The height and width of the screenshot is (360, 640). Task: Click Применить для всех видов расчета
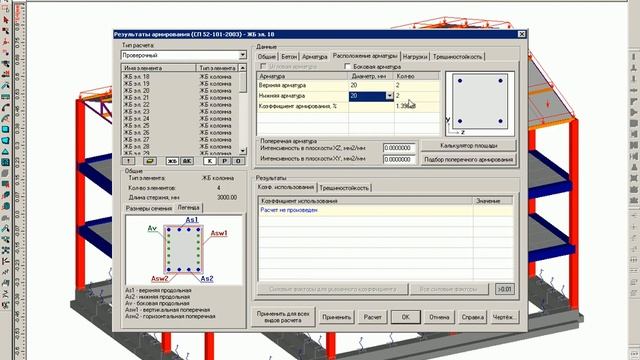click(x=283, y=317)
